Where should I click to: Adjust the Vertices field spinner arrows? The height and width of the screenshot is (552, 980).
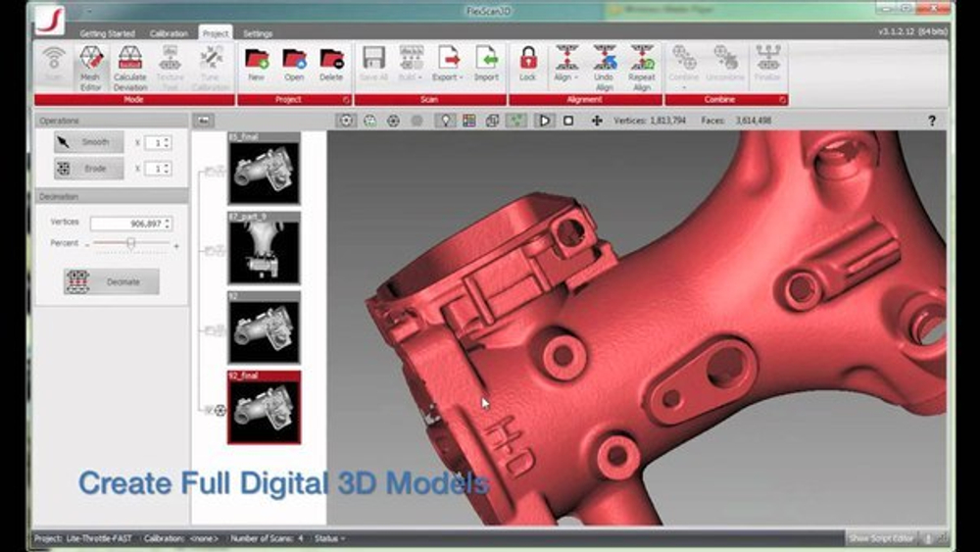pos(167,224)
